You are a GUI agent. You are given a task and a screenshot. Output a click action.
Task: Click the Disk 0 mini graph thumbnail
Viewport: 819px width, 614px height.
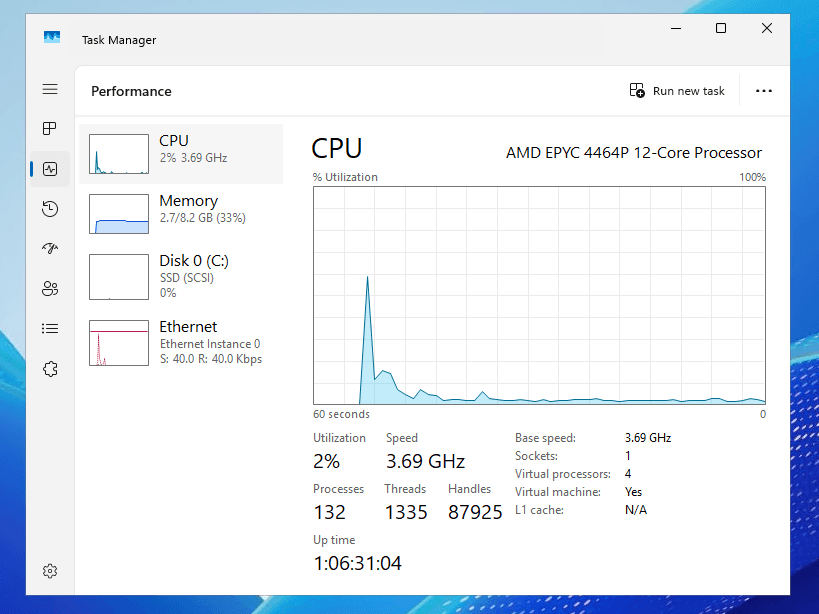pos(119,277)
